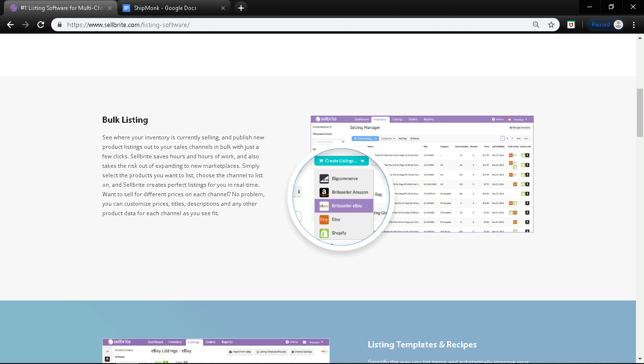Select Briteseller Amazon in the magnified list
The image size is (644, 364).
[x=349, y=192]
